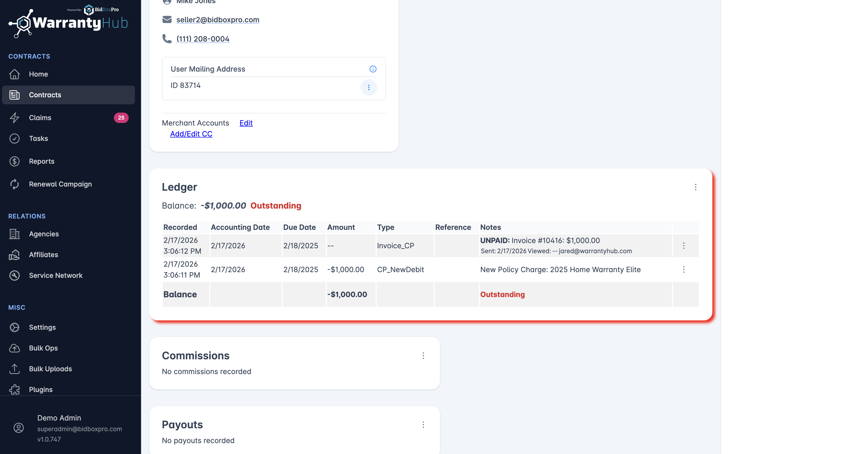868x454 pixels.
Task: Click the mailing address info icon
Action: 373,69
